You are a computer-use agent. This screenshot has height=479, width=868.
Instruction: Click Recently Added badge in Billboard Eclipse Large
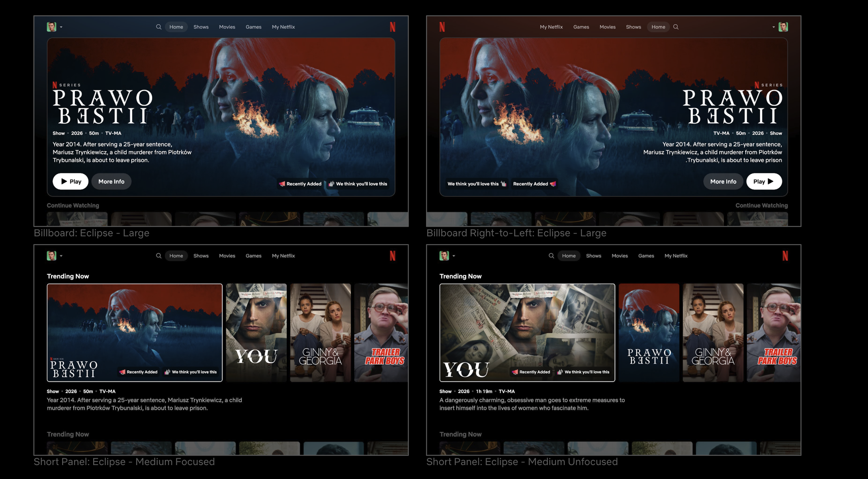[x=300, y=184]
